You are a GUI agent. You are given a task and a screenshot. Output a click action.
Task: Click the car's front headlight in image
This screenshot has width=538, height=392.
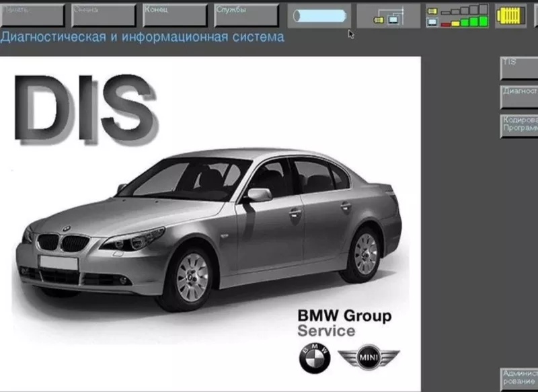[x=137, y=238]
